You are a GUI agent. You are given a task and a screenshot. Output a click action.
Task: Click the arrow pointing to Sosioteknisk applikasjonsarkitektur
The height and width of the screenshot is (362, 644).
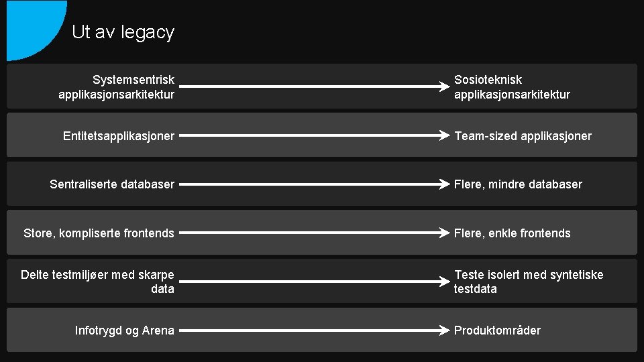[x=314, y=86]
